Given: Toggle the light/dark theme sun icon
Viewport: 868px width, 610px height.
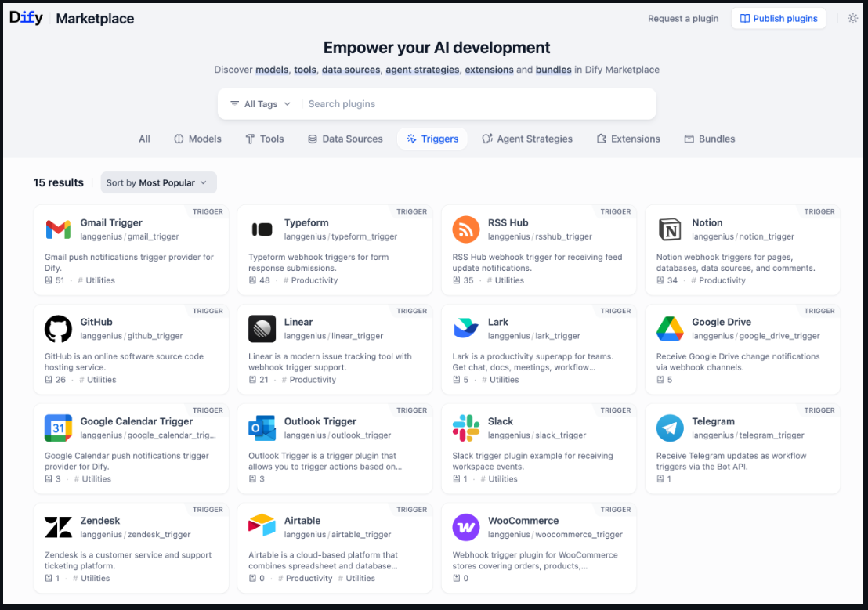Looking at the screenshot, I should coord(852,19).
